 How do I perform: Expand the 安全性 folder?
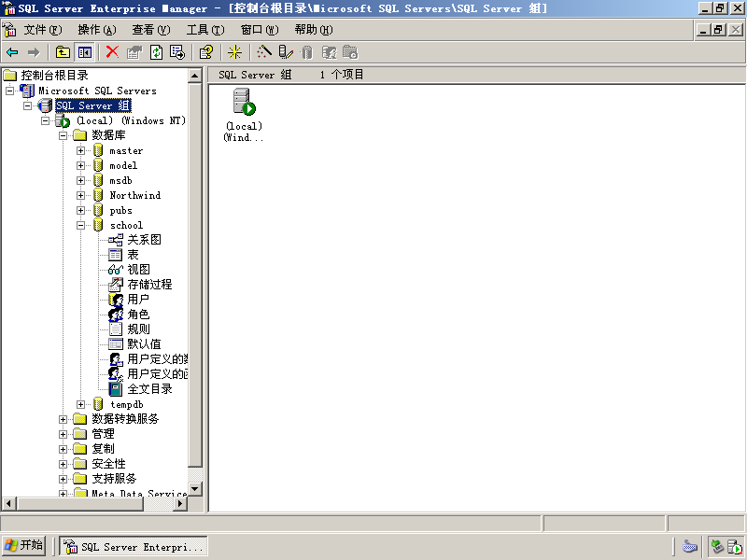click(x=63, y=464)
